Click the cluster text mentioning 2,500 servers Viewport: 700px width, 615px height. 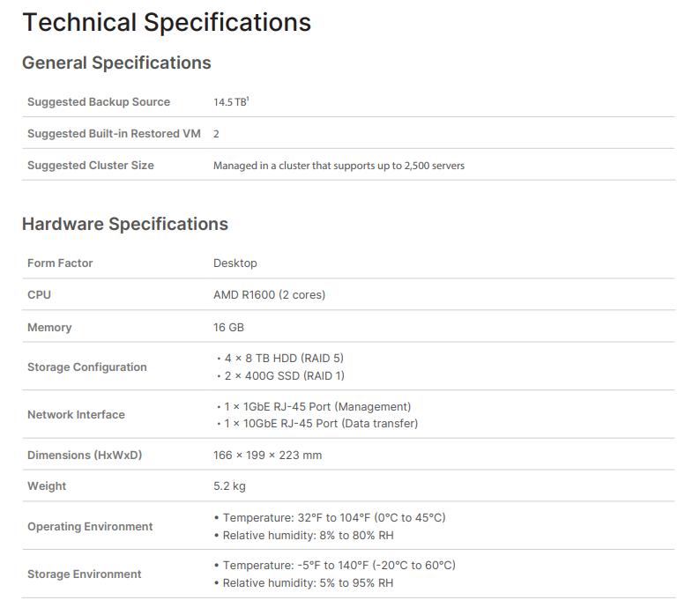coord(339,166)
